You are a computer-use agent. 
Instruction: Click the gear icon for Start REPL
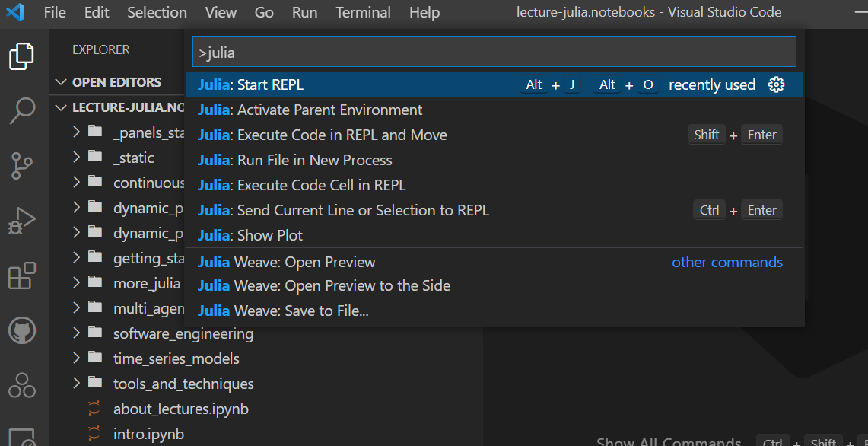coord(776,84)
